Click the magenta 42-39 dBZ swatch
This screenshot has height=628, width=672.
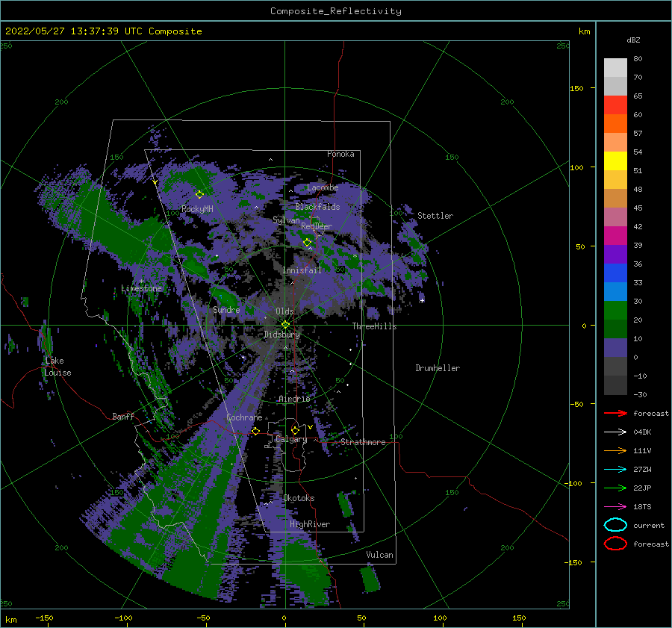pyautogui.click(x=615, y=236)
